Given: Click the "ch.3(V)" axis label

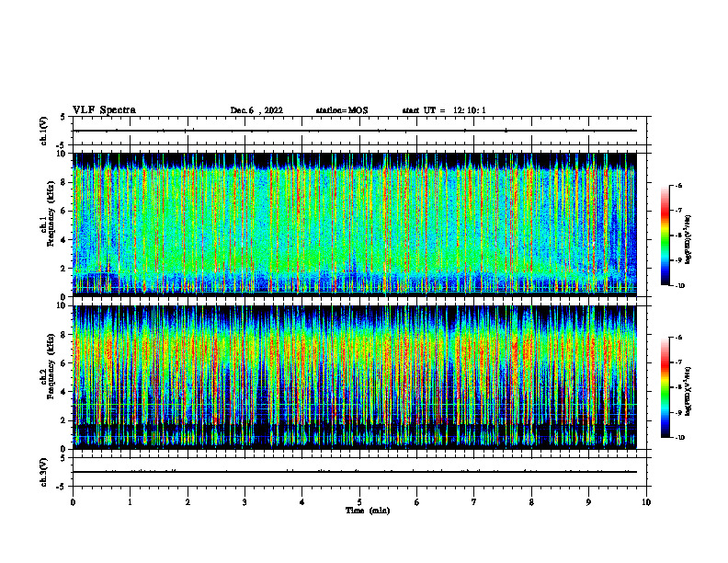Looking at the screenshot, I should pyautogui.click(x=44, y=472).
